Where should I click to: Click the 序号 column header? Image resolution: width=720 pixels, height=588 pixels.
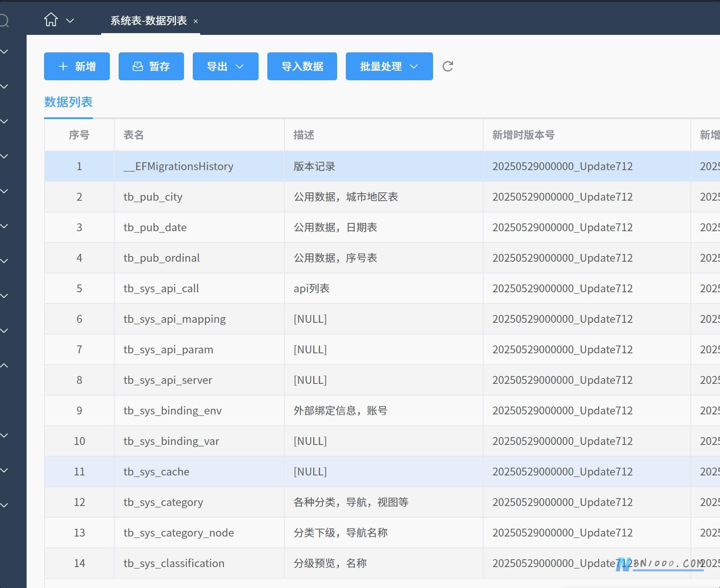[79, 135]
